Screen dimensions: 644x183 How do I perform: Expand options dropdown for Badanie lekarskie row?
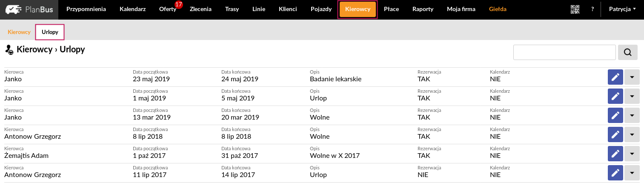click(x=632, y=77)
